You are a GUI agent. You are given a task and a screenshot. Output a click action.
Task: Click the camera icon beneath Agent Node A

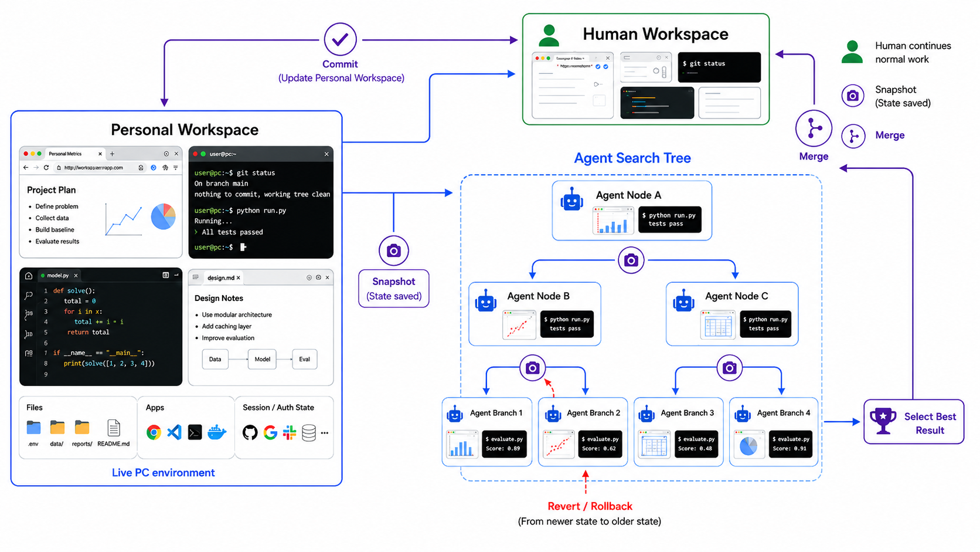tap(631, 260)
